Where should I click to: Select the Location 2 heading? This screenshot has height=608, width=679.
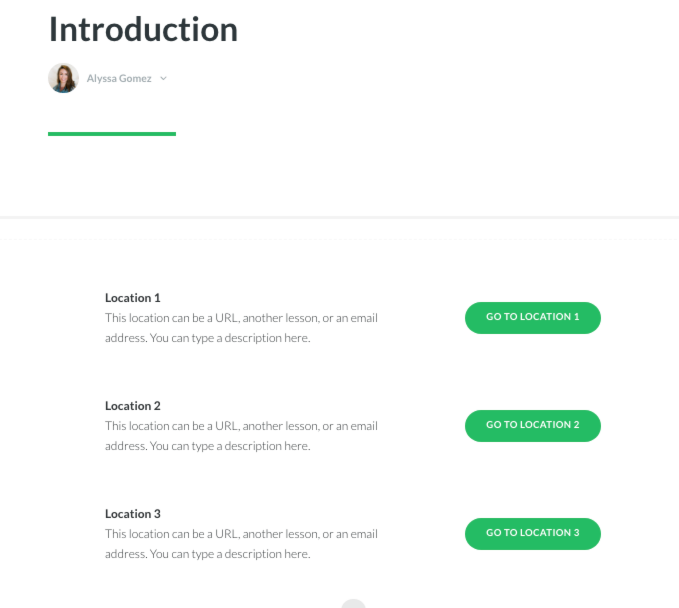click(133, 406)
